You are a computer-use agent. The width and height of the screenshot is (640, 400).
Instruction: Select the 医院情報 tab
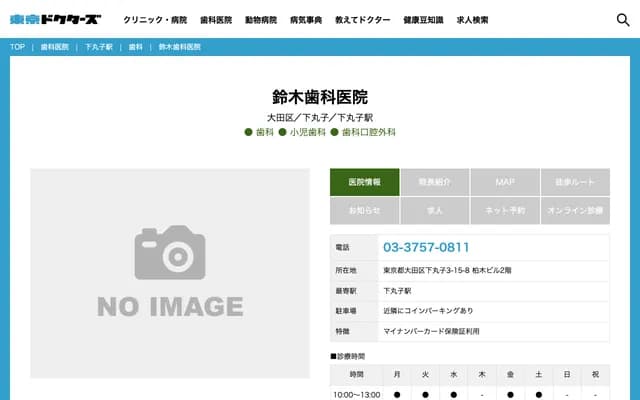(x=365, y=182)
